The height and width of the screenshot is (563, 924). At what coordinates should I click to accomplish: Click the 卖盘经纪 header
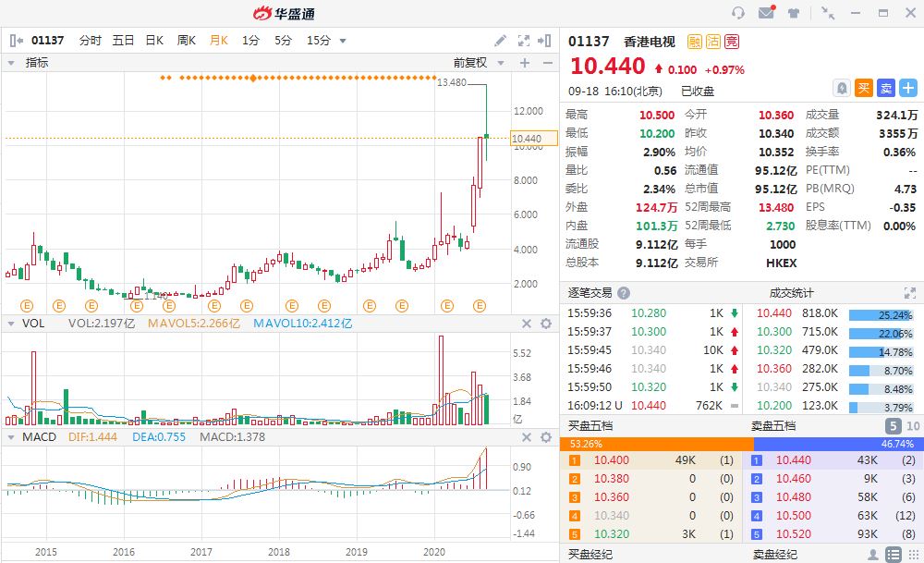(775, 554)
